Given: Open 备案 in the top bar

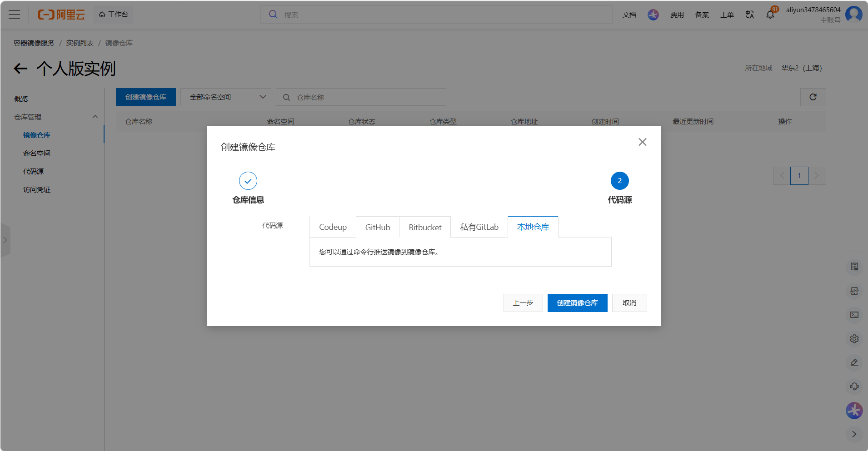Looking at the screenshot, I should [x=702, y=15].
